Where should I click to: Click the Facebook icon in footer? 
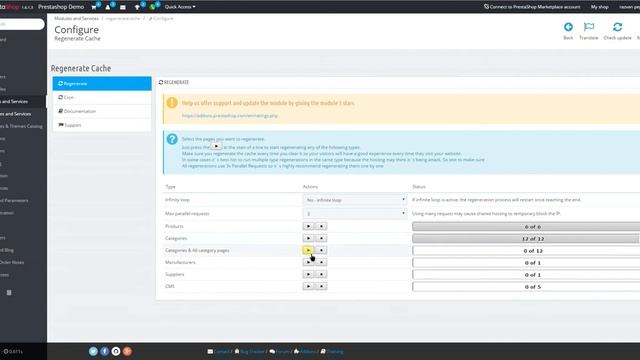click(105, 351)
